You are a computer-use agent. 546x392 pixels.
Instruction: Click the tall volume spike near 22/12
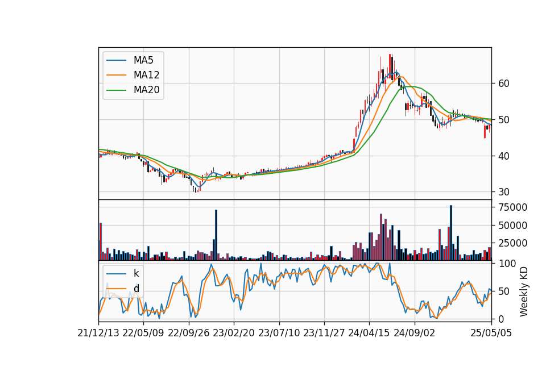pyautogui.click(x=216, y=235)
